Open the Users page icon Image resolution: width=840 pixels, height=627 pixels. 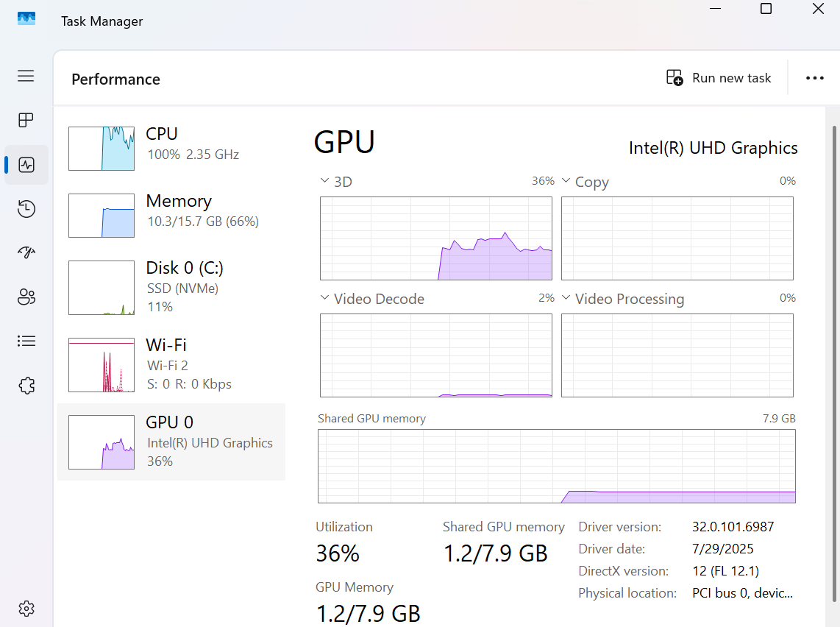tap(26, 297)
